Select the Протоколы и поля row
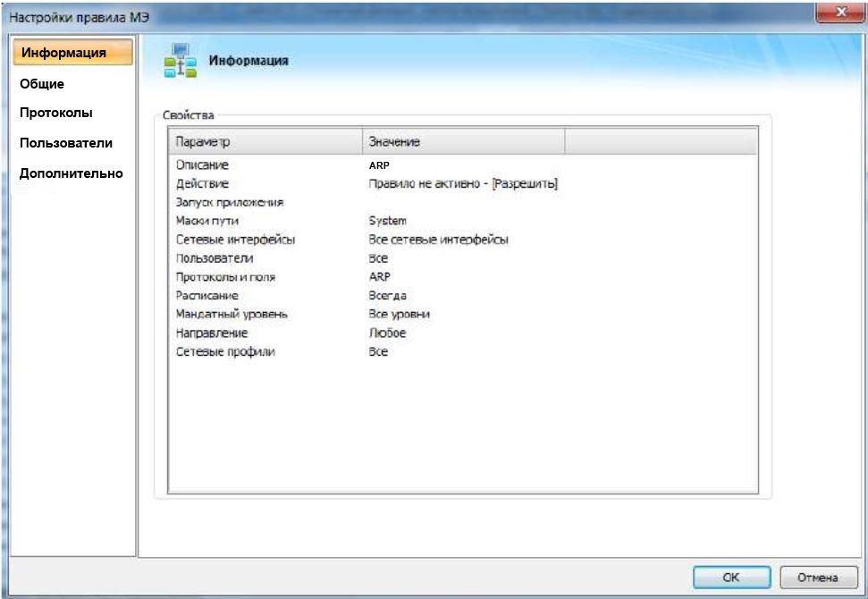The image size is (868, 599). click(x=463, y=276)
